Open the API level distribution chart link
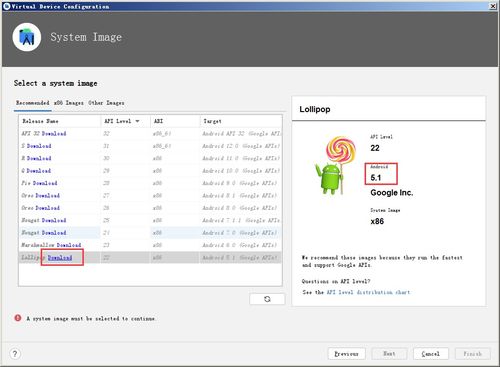500x367 pixels. [x=368, y=292]
